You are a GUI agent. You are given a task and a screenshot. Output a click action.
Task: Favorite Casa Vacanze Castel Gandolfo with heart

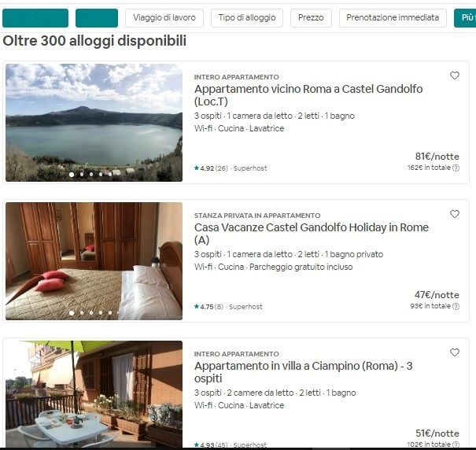coord(455,214)
